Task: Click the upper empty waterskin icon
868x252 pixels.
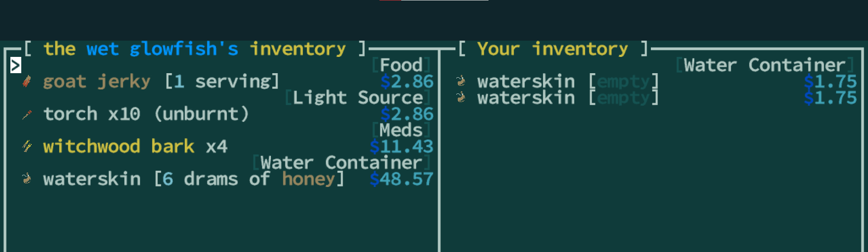Action: click(x=461, y=81)
